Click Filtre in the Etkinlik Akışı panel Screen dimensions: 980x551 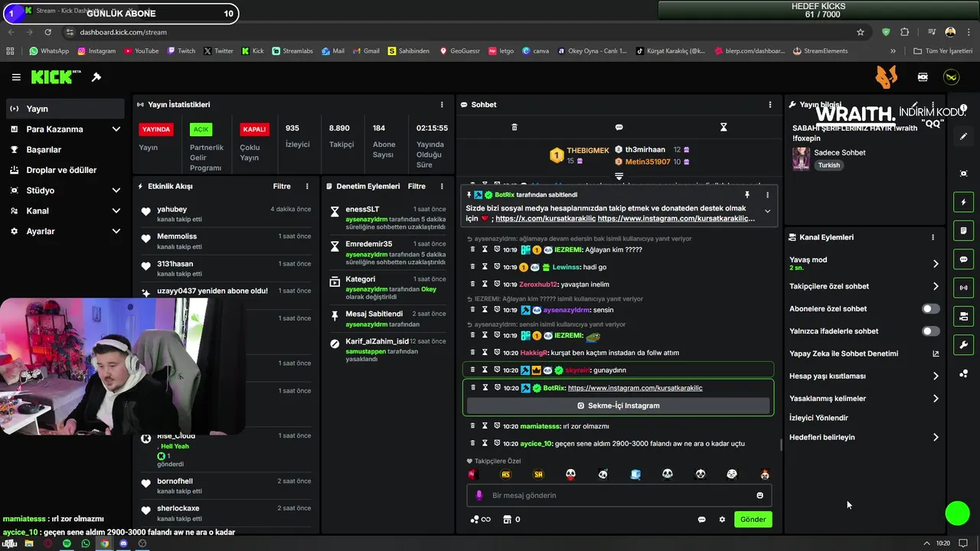[x=282, y=186]
